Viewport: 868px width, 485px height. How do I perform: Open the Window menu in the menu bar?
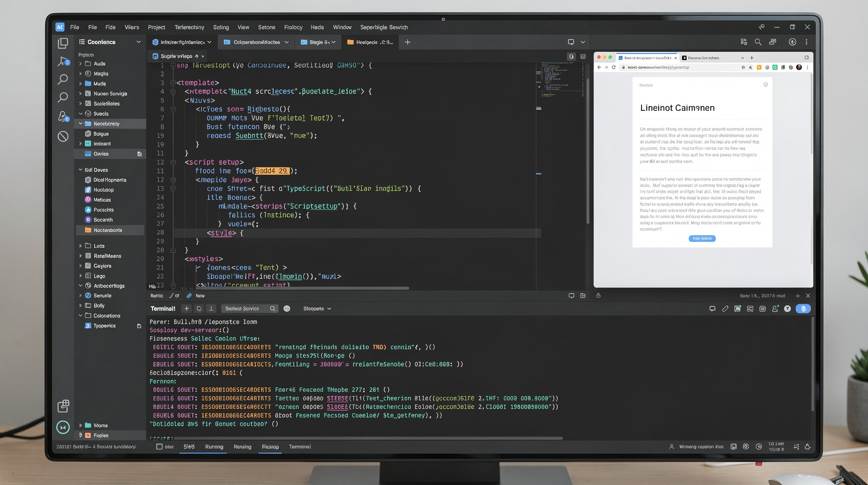click(342, 27)
